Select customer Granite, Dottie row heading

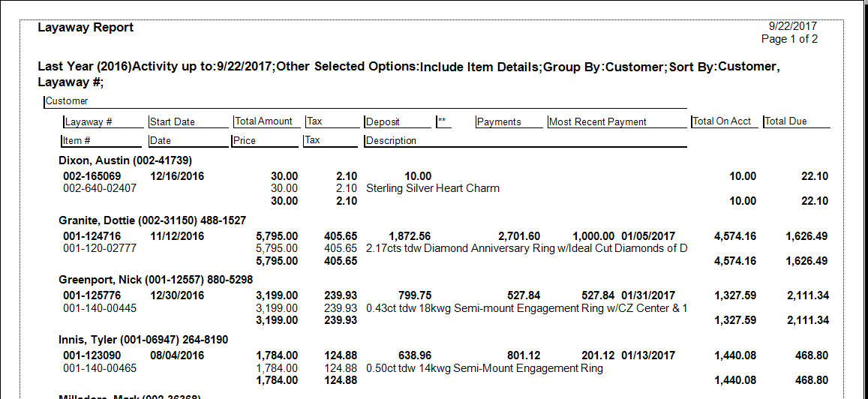click(x=152, y=220)
